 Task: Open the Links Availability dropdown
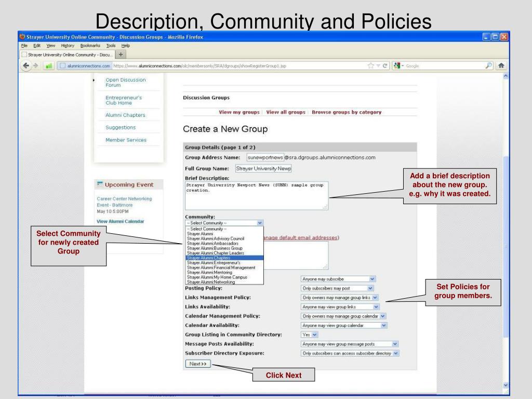coord(340,307)
